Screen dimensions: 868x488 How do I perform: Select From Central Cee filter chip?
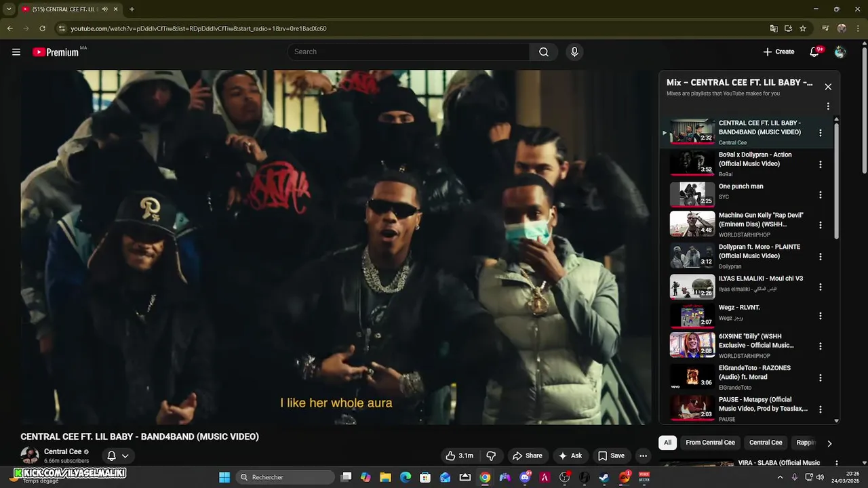710,443
